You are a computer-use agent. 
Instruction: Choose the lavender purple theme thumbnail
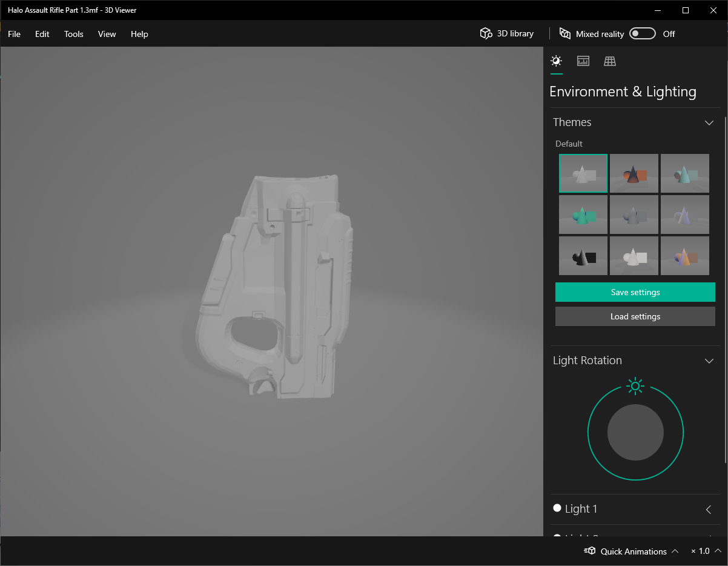pos(685,215)
